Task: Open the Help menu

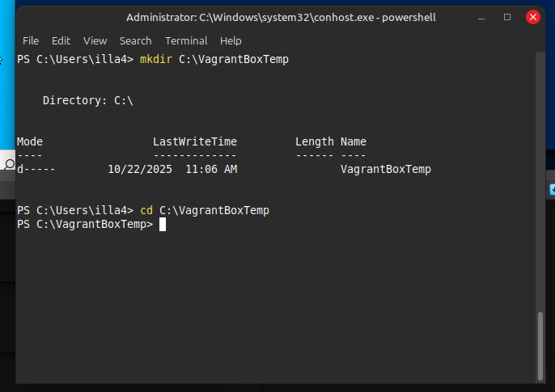Action: pos(231,40)
